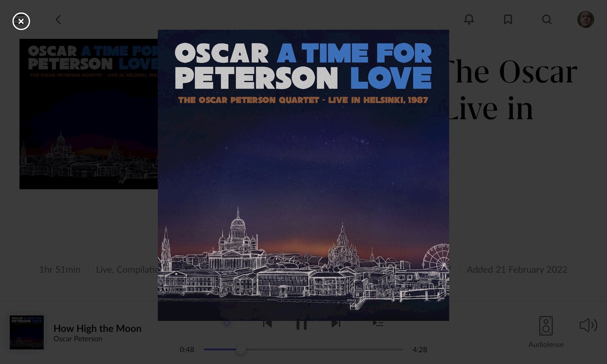Viewport: 607px width, 364px height.
Task: Open the user profile avatar
Action: 585,19
